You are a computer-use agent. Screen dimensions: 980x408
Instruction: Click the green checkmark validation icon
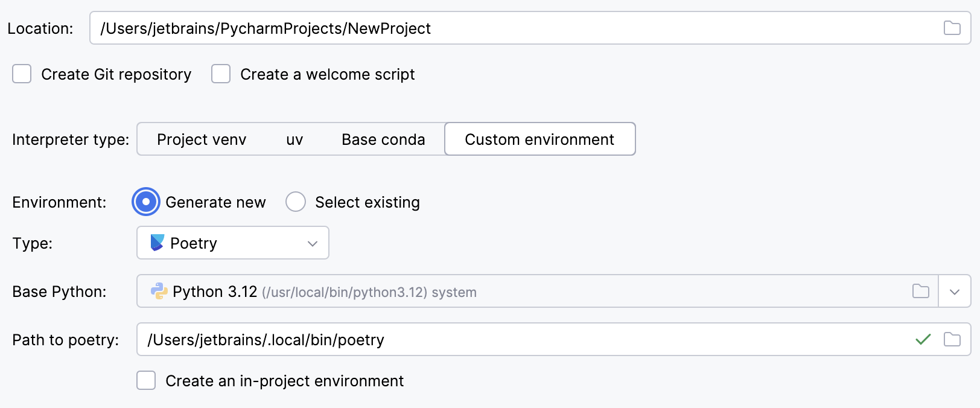coord(923,339)
